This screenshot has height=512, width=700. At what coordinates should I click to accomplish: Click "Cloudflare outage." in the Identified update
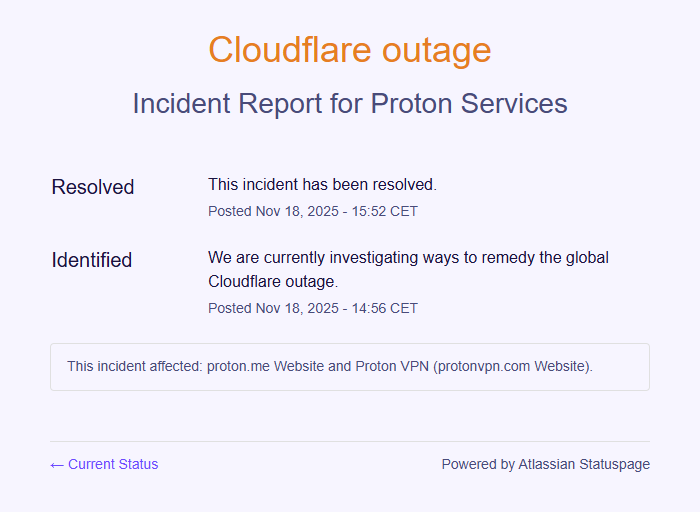tap(273, 281)
